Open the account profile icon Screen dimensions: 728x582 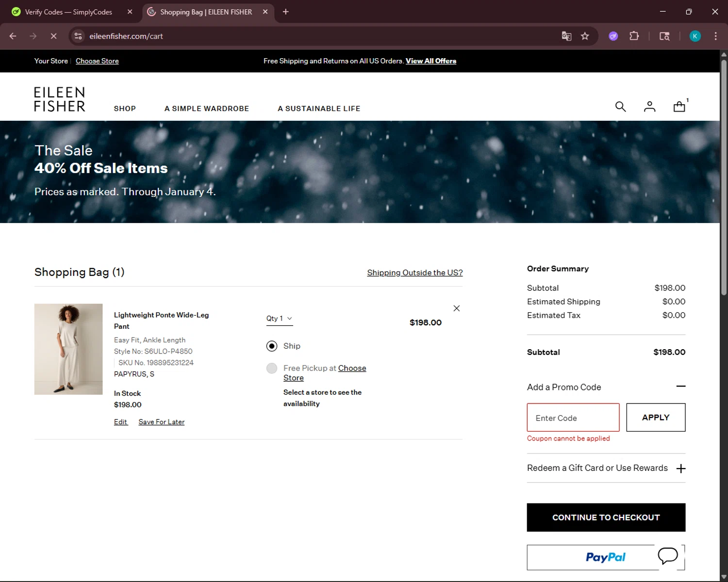pyautogui.click(x=649, y=106)
